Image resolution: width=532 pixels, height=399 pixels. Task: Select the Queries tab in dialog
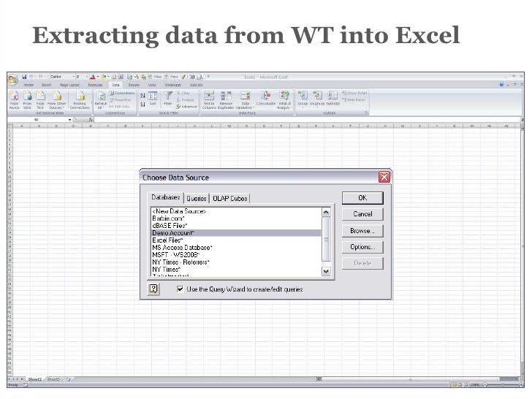click(x=197, y=199)
